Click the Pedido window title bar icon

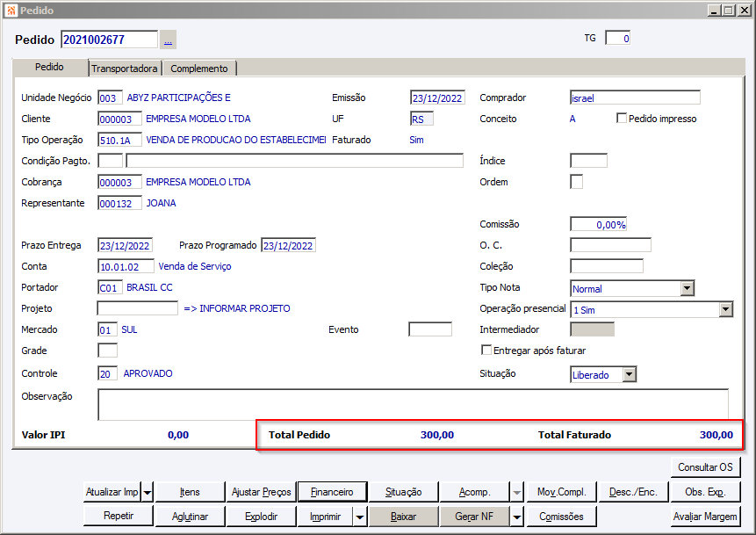click(x=11, y=11)
